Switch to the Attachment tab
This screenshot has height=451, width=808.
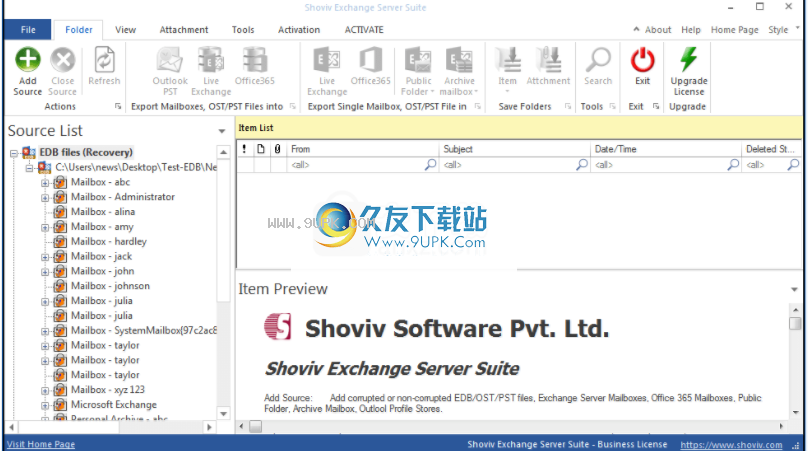(x=184, y=30)
